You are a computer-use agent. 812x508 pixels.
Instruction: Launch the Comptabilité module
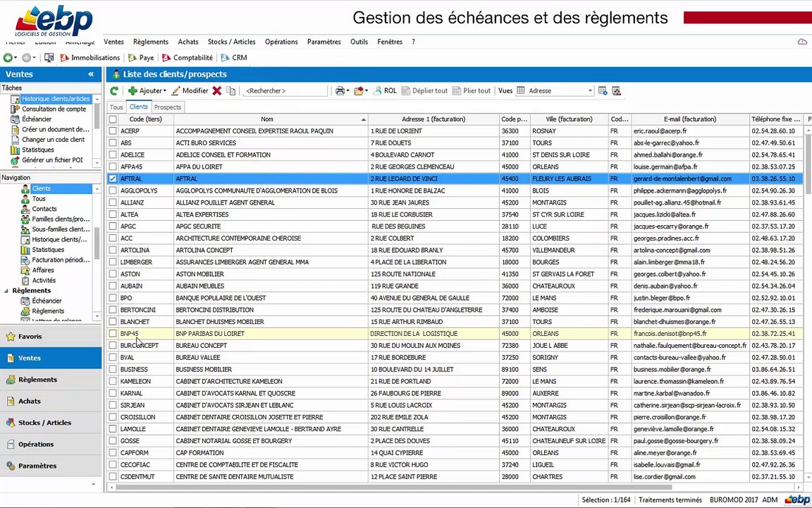(x=187, y=58)
